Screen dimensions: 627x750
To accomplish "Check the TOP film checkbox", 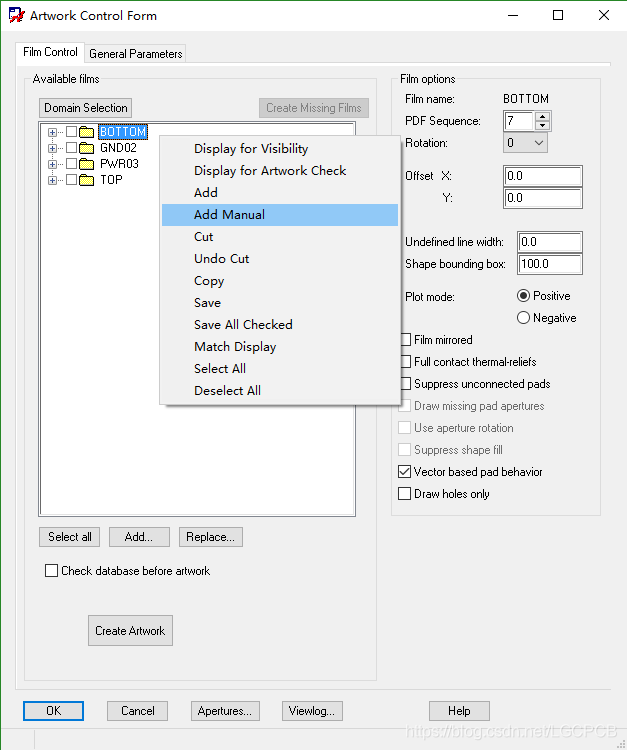I will (71, 180).
